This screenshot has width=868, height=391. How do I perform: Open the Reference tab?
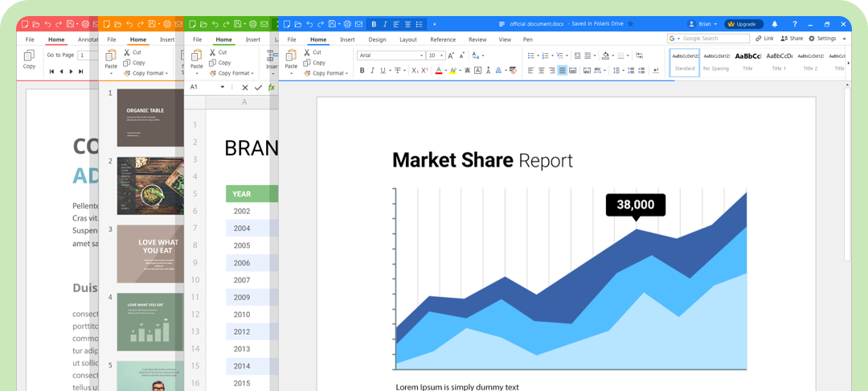[x=443, y=40]
